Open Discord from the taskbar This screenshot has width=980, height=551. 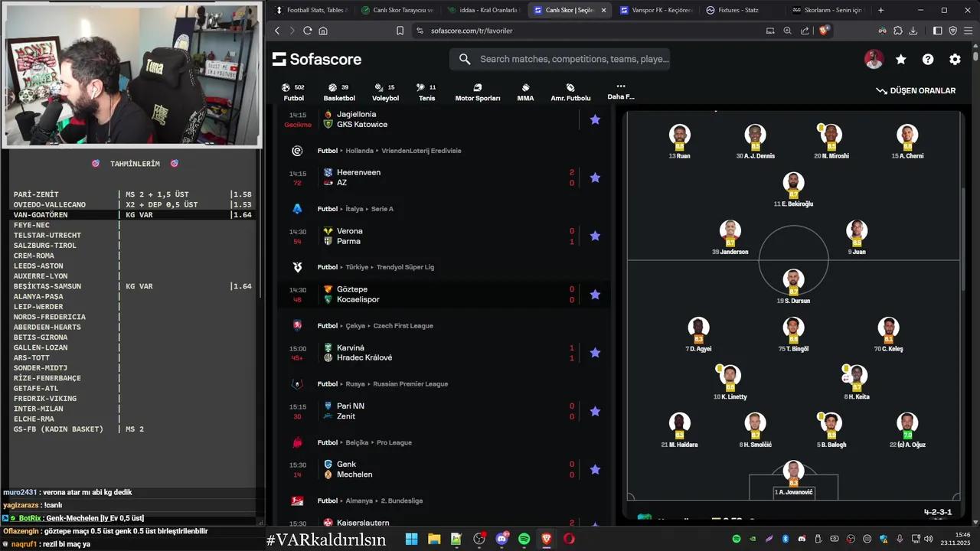coord(502,539)
